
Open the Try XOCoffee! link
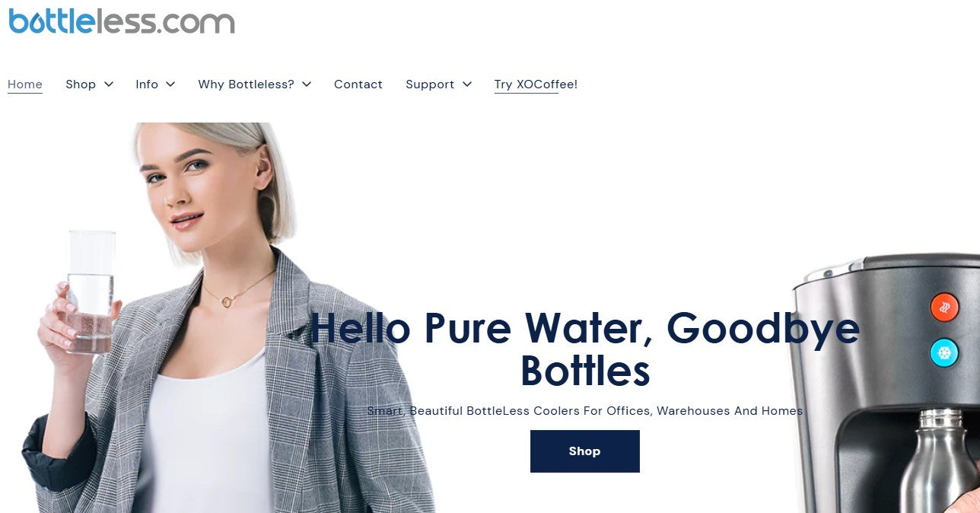(x=536, y=84)
